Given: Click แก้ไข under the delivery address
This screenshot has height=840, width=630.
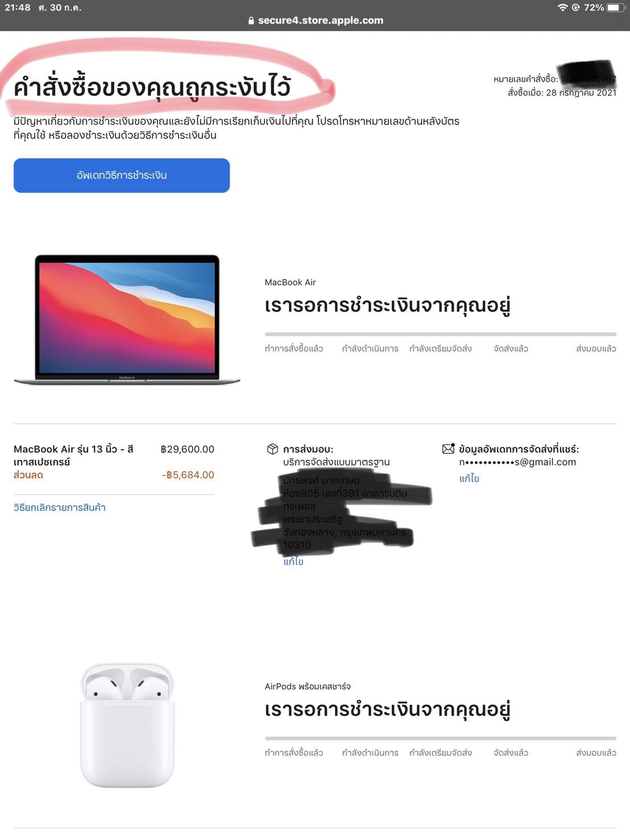Looking at the screenshot, I should (x=293, y=562).
